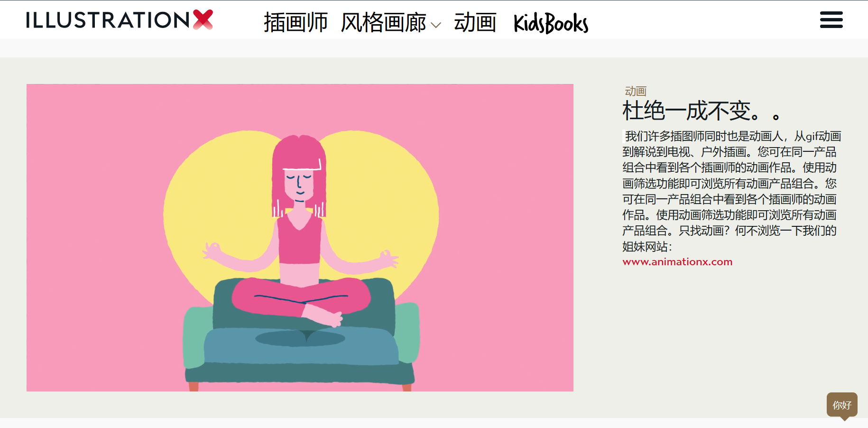Open the 插画师 menu item

(295, 23)
